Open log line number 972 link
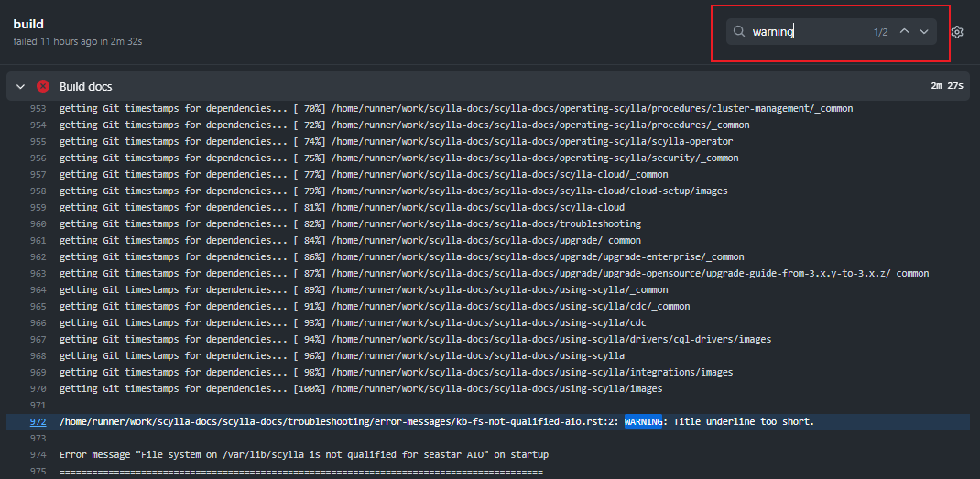This screenshot has height=479, width=980. tap(38, 422)
